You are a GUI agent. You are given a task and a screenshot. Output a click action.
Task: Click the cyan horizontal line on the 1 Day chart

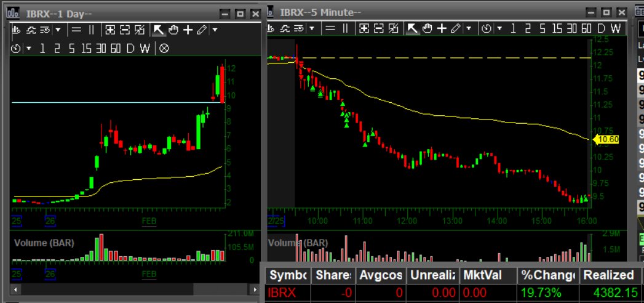tap(117, 102)
